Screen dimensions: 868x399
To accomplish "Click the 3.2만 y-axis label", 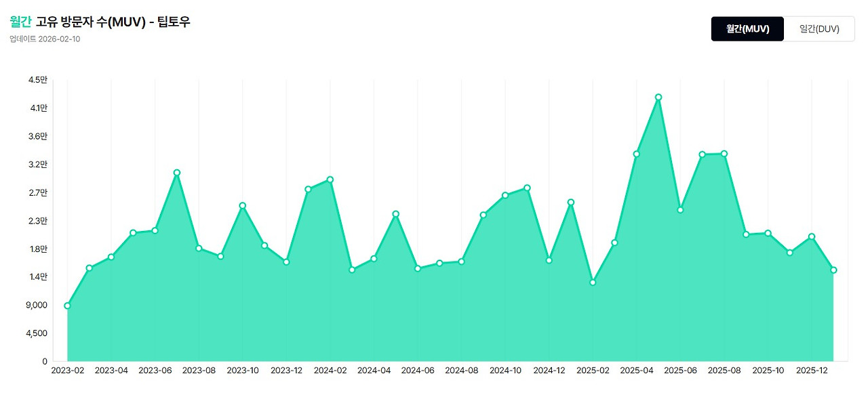I will 39,165.
